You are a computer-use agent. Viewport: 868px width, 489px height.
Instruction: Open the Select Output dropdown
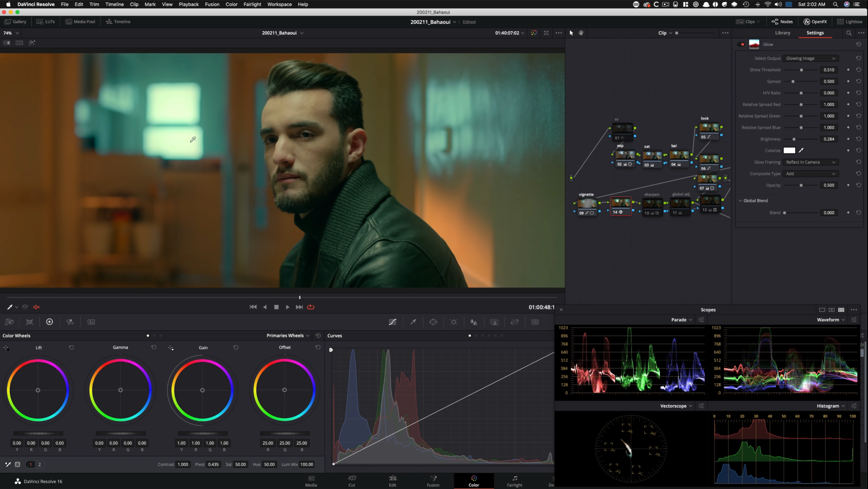(x=810, y=59)
